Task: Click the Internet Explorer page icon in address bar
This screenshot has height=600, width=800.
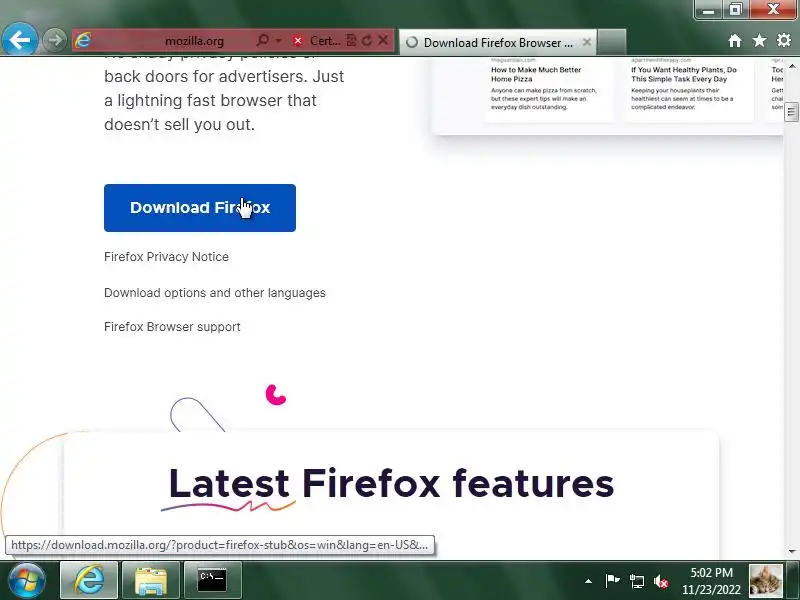Action: tap(83, 40)
